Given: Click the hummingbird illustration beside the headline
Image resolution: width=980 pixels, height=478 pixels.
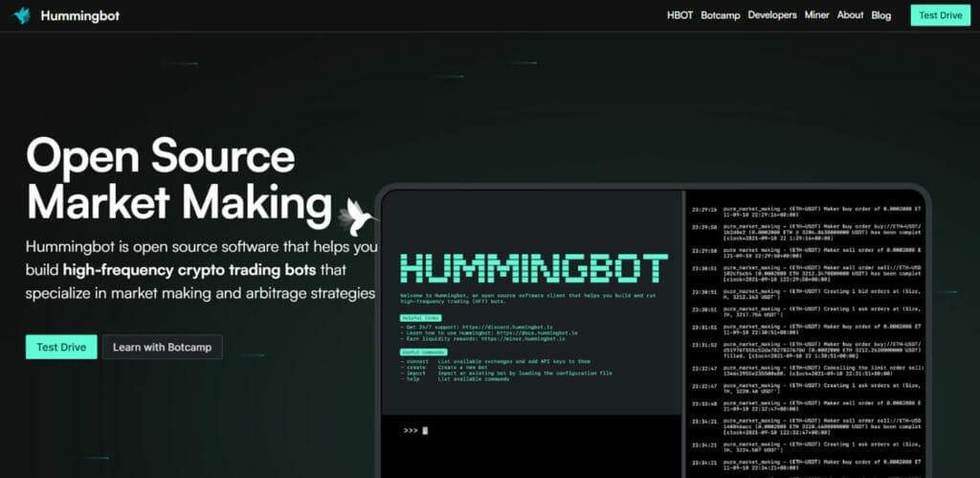Looking at the screenshot, I should [357, 216].
